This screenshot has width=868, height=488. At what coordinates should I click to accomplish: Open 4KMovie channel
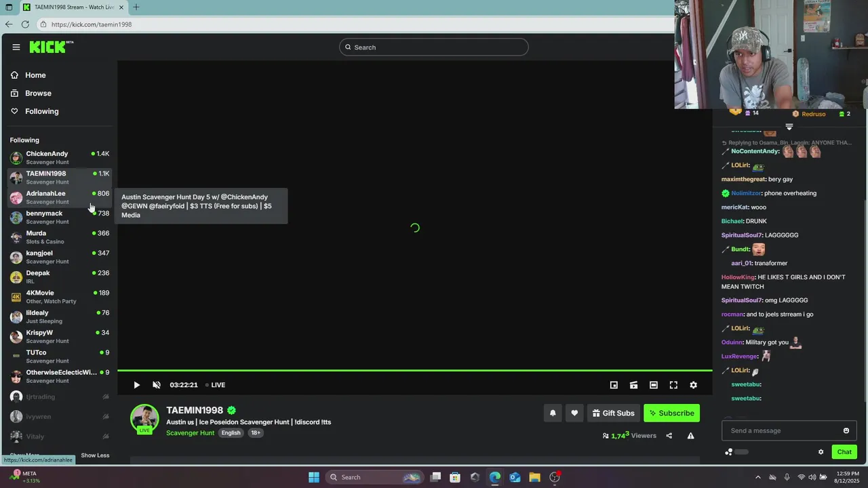pyautogui.click(x=60, y=297)
